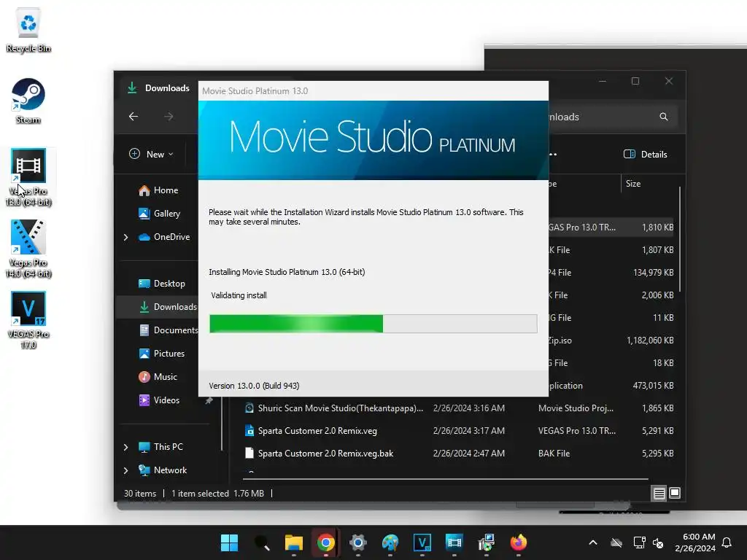Screen dimensions: 747x560
Task: Open taskbar Search
Action: [x=262, y=542]
